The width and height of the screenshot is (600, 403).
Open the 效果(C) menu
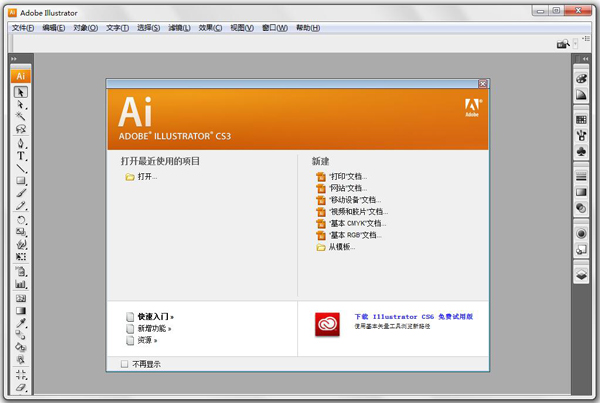point(210,28)
